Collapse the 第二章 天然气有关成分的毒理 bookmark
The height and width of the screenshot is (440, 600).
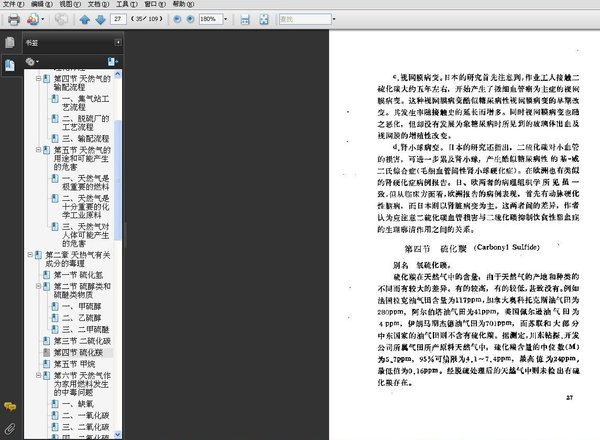click(x=30, y=254)
